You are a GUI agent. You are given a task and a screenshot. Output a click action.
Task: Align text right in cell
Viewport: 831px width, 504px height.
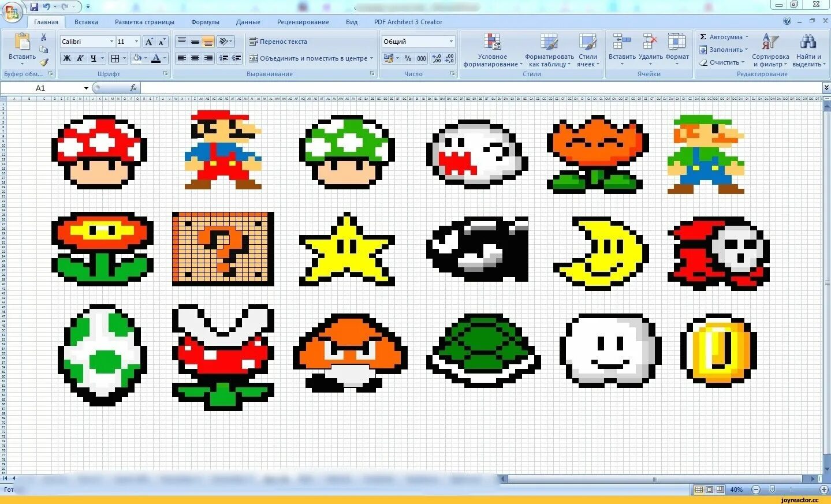pyautogui.click(x=208, y=58)
